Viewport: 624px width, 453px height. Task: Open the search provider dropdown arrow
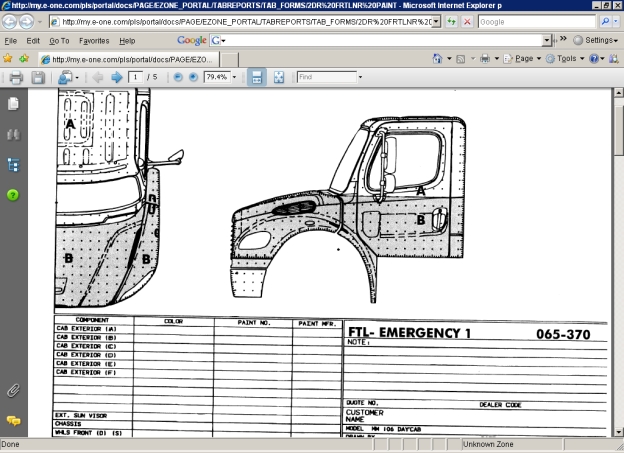616,21
